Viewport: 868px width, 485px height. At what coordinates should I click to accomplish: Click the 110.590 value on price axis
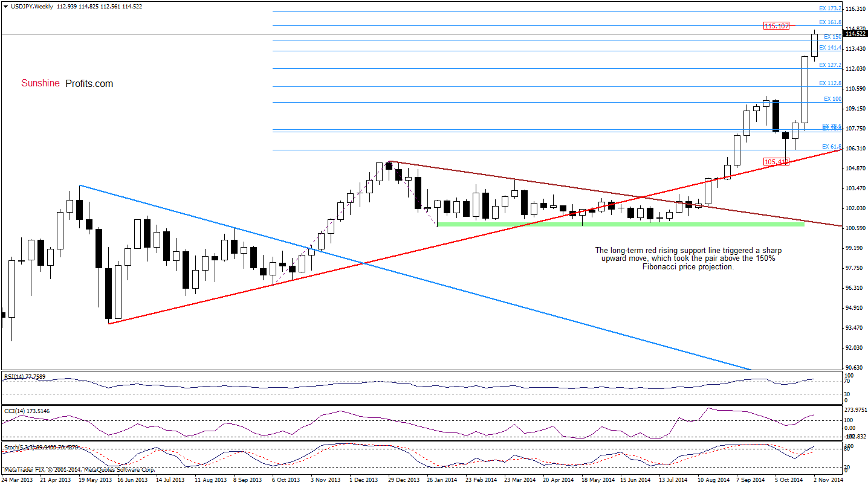point(855,89)
